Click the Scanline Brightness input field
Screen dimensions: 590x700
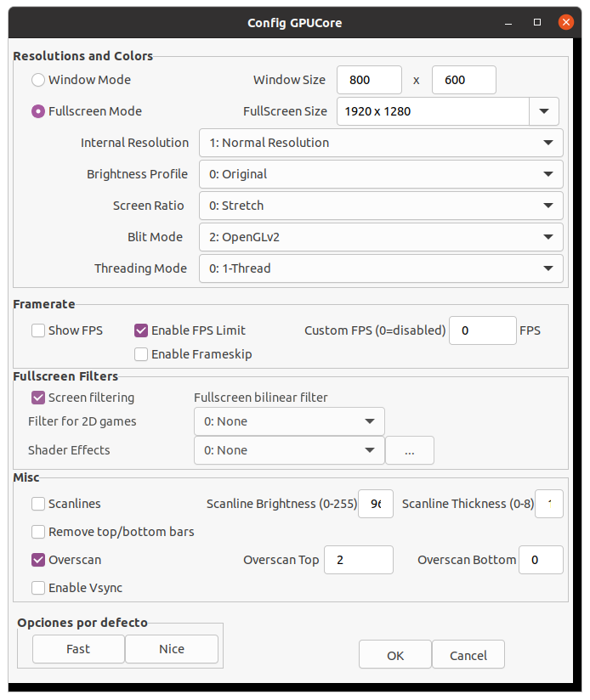(x=376, y=504)
